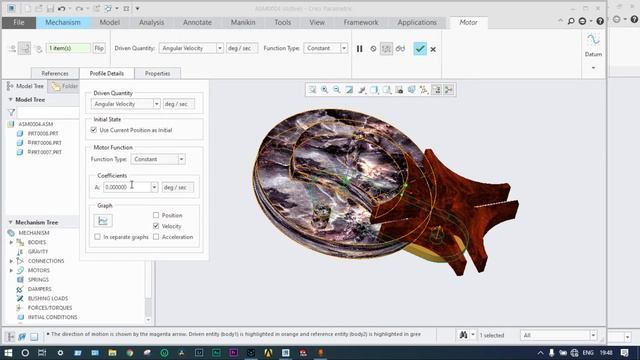Open the ribbon Driven Quantity dropdown

point(220,48)
